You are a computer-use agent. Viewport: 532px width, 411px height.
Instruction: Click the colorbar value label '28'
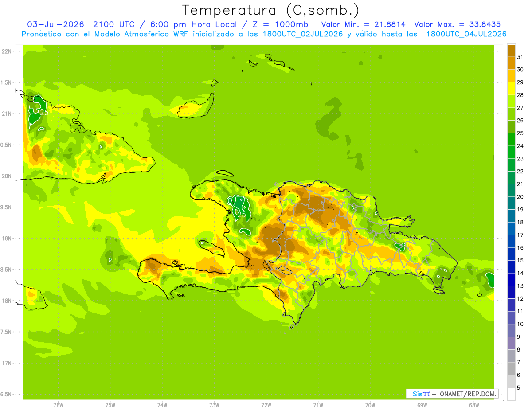520,95
